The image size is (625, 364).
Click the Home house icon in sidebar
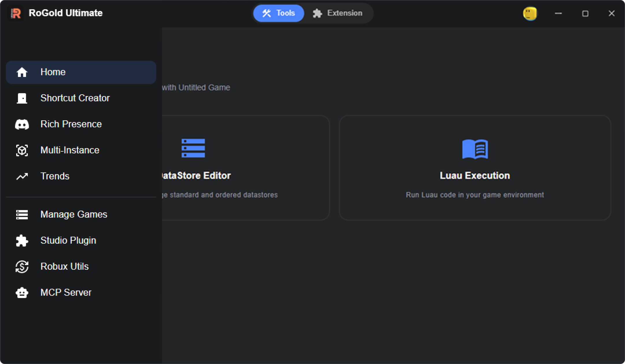click(x=22, y=72)
